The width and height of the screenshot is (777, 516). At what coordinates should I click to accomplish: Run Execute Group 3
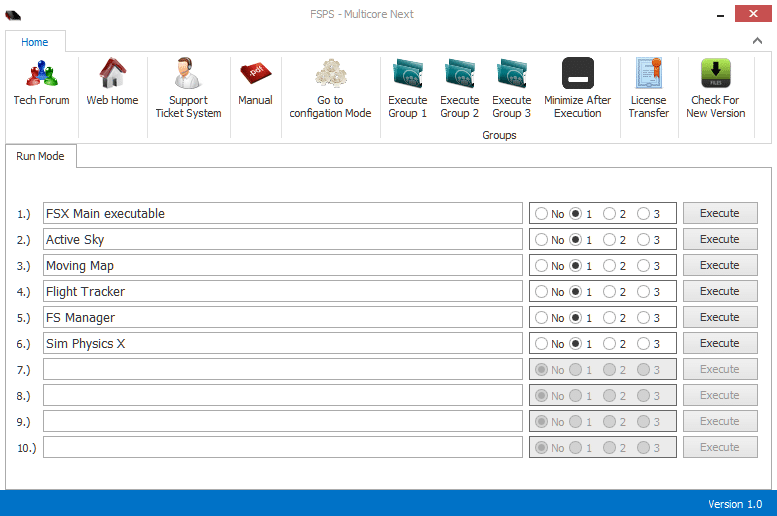click(x=511, y=75)
